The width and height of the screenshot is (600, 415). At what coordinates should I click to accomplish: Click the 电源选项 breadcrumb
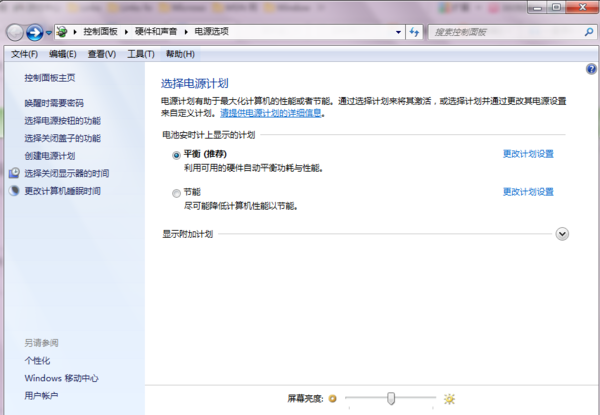pos(212,31)
